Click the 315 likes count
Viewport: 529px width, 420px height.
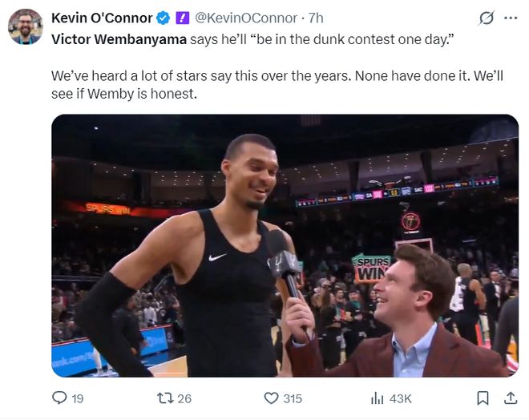click(293, 398)
